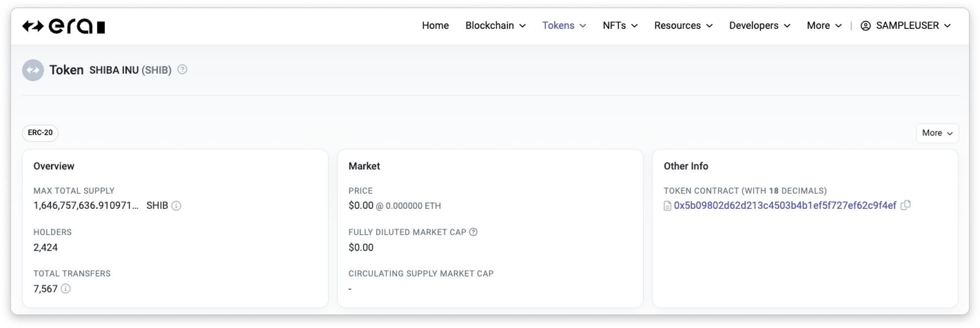This screenshot has width=980, height=328.
Task: Expand the Resources menu
Action: [684, 25]
